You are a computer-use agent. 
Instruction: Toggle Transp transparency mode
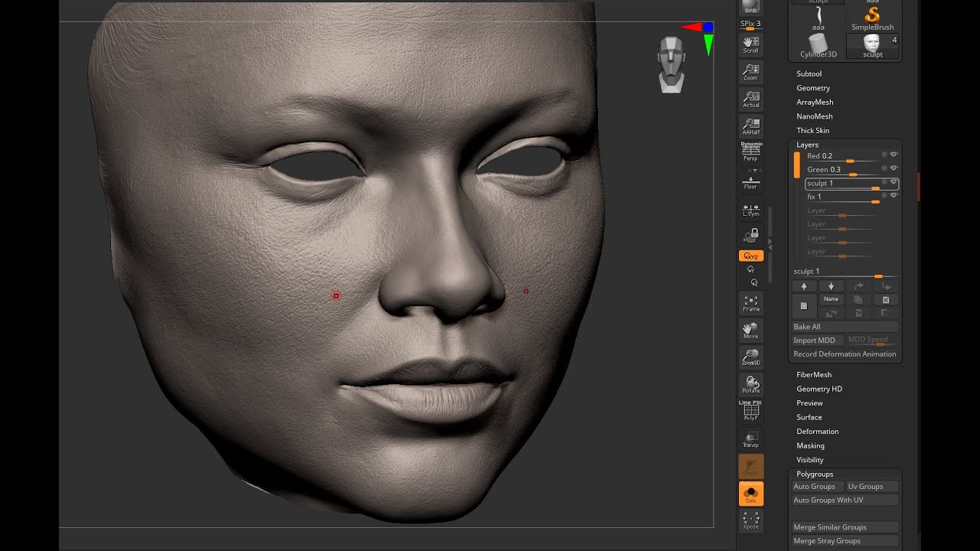[751, 439]
